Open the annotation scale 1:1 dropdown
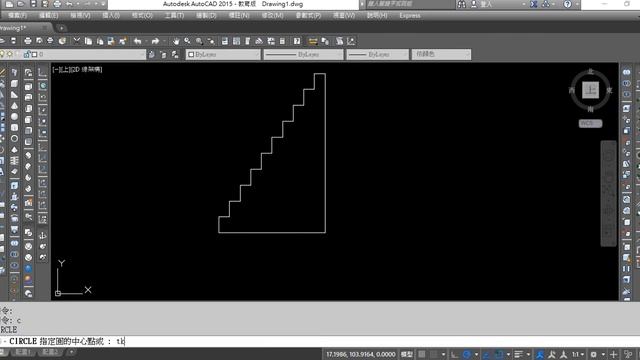This screenshot has width=640, height=360. [x=577, y=354]
